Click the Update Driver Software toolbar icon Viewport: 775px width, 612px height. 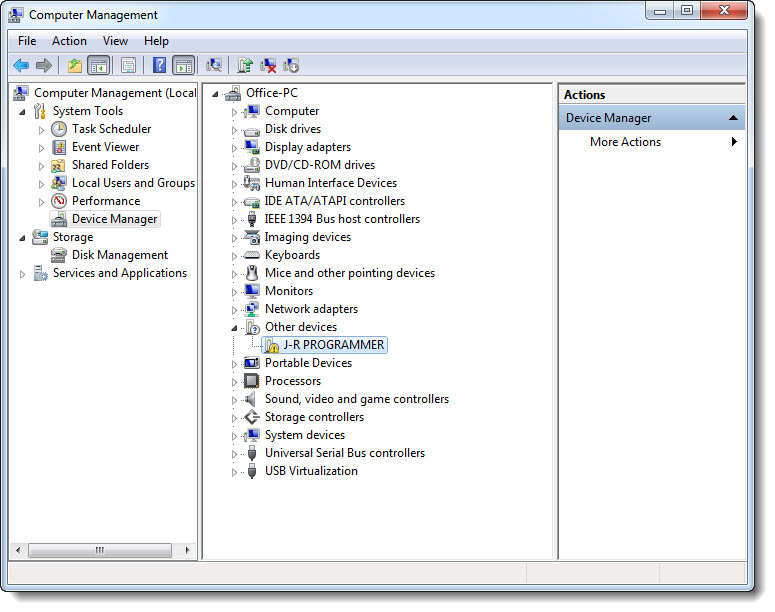point(244,66)
